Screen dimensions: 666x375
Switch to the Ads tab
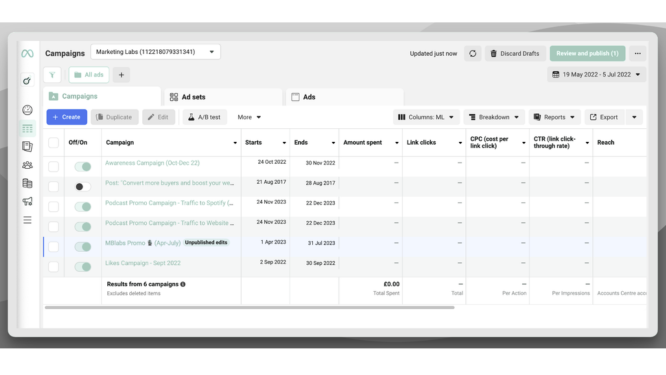tap(345, 97)
